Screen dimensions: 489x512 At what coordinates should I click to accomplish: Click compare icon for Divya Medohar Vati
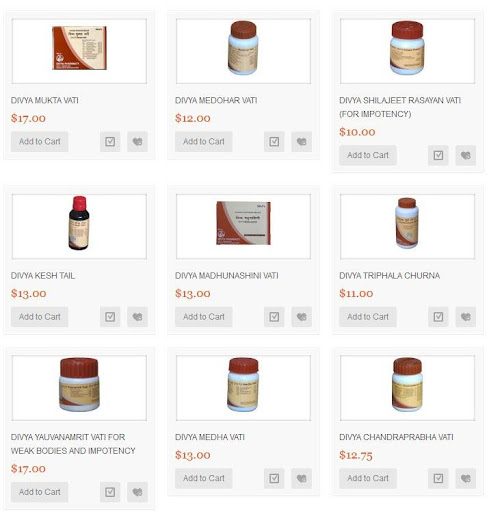click(274, 142)
